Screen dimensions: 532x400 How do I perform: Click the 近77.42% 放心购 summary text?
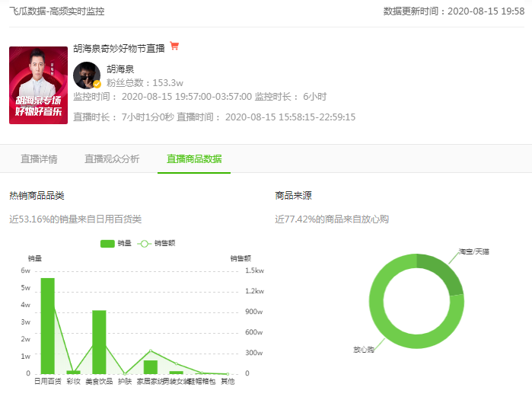(x=332, y=219)
